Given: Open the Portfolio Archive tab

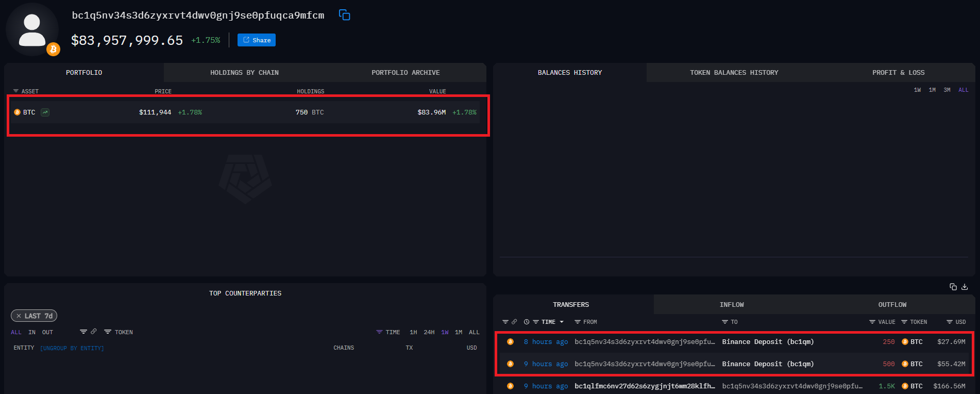Looking at the screenshot, I should pos(405,73).
